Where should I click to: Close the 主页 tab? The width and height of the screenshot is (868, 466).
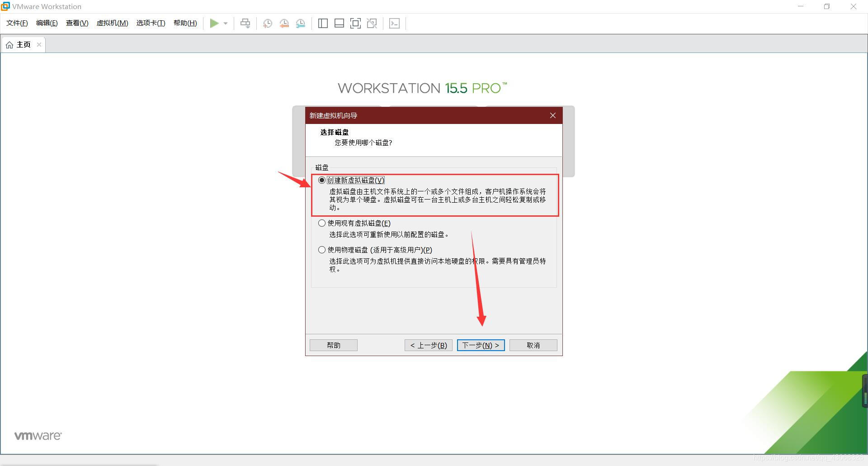[39, 44]
